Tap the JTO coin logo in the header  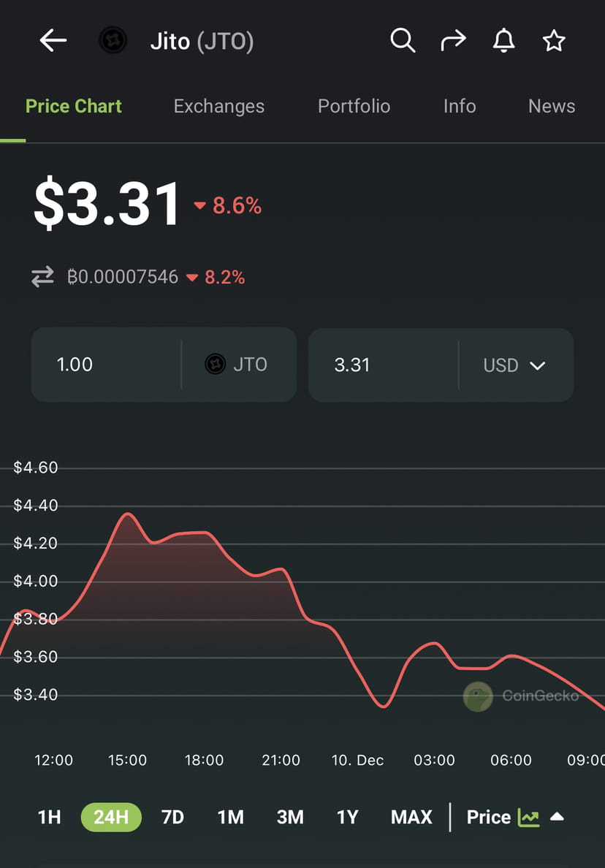coord(113,41)
